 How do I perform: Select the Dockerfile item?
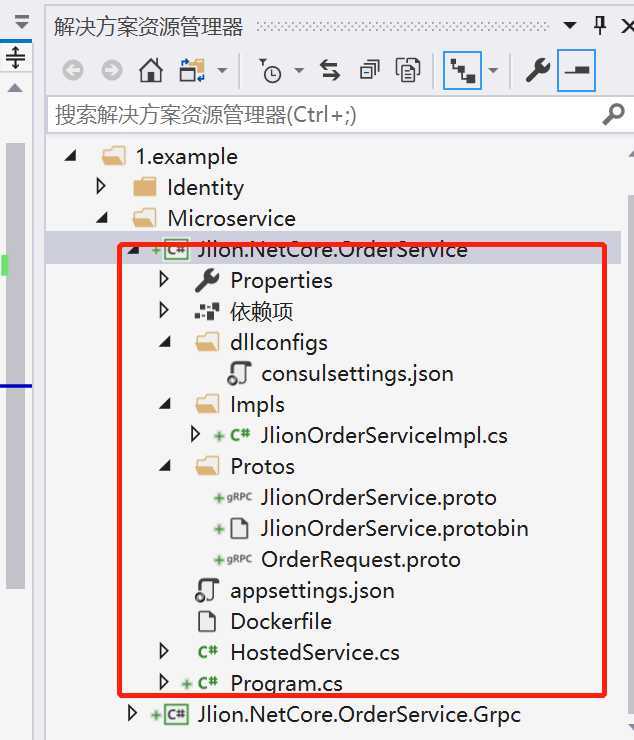[x=281, y=622]
